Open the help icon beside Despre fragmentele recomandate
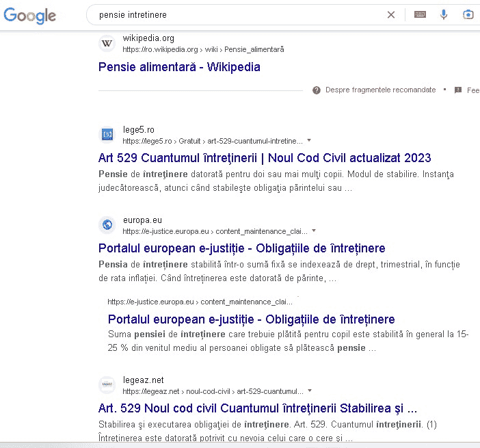The width and height of the screenshot is (480, 448). click(317, 90)
